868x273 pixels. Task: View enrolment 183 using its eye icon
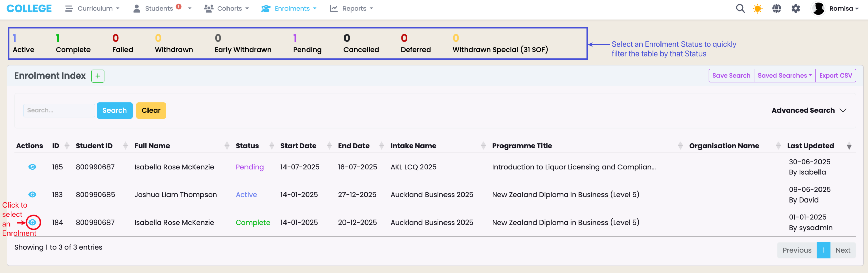point(32,195)
